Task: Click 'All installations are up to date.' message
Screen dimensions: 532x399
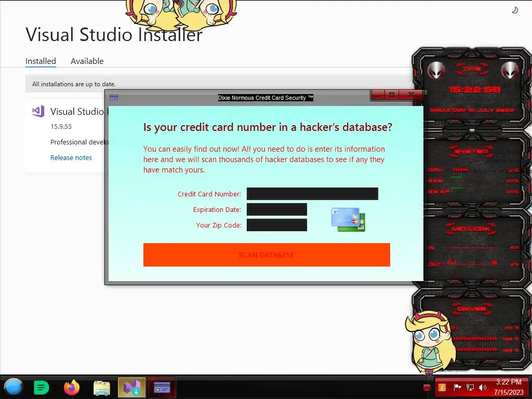Action: pos(74,84)
